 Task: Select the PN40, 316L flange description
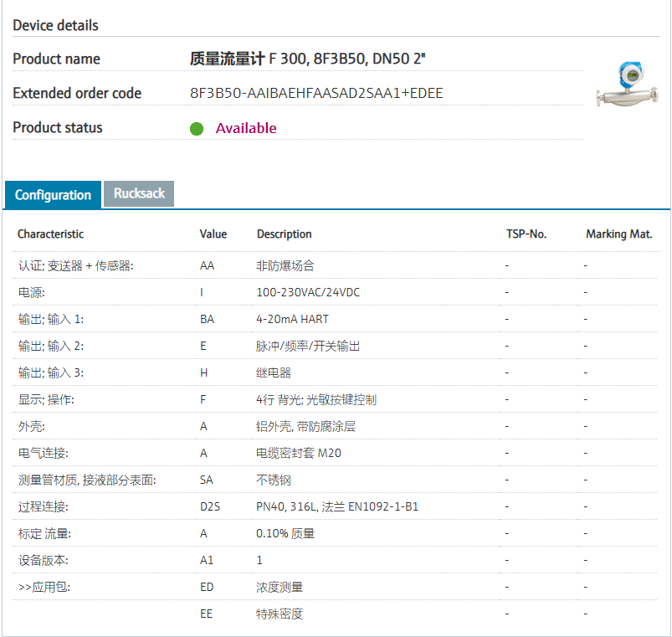click(x=336, y=506)
